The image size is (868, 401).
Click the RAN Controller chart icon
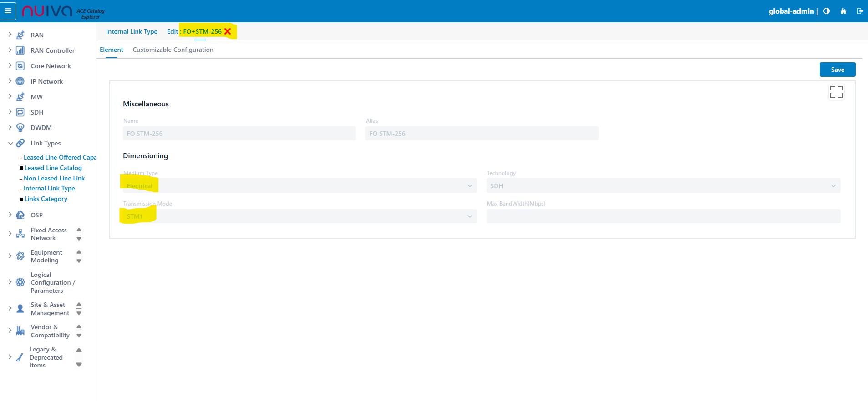click(x=20, y=50)
